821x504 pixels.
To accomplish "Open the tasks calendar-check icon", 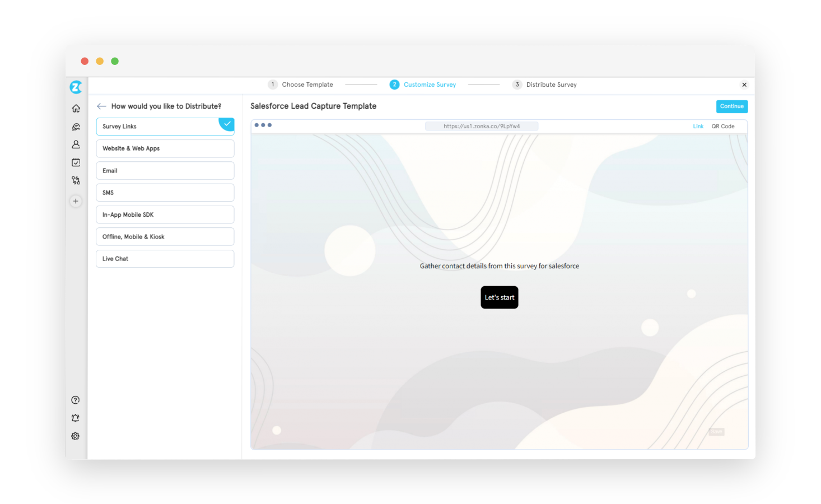I will click(x=76, y=162).
